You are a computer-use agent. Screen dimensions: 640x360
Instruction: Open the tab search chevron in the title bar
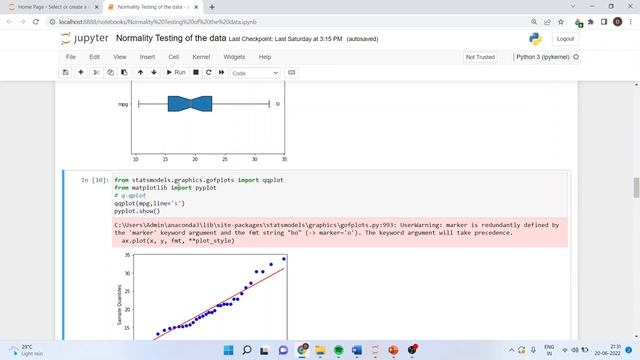pyautogui.click(x=573, y=7)
